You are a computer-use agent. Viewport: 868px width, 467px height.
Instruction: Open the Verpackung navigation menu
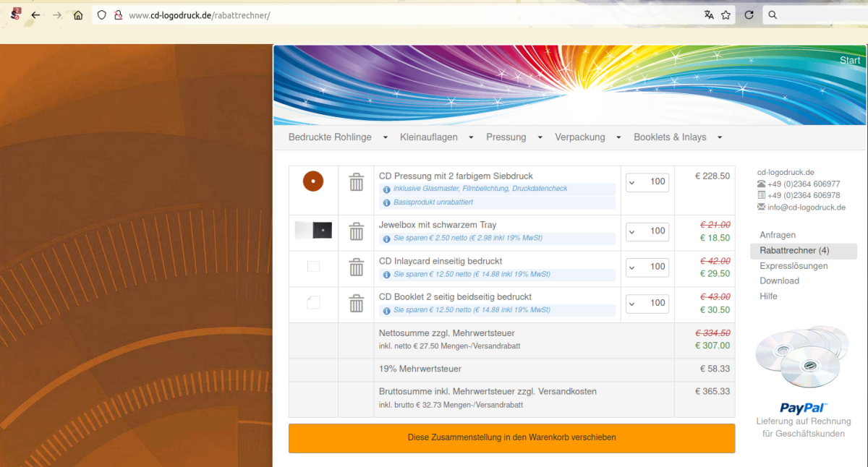tap(588, 137)
